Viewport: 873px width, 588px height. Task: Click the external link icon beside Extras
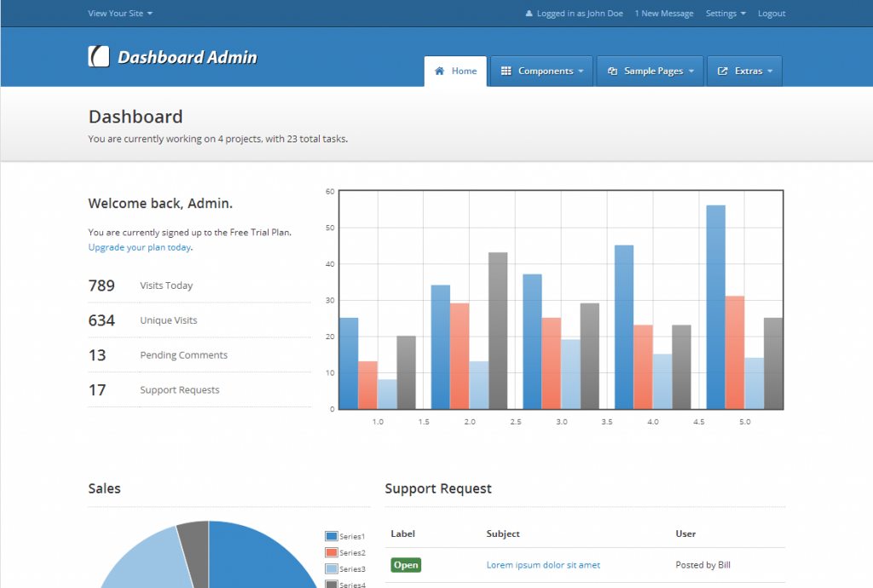pos(723,72)
